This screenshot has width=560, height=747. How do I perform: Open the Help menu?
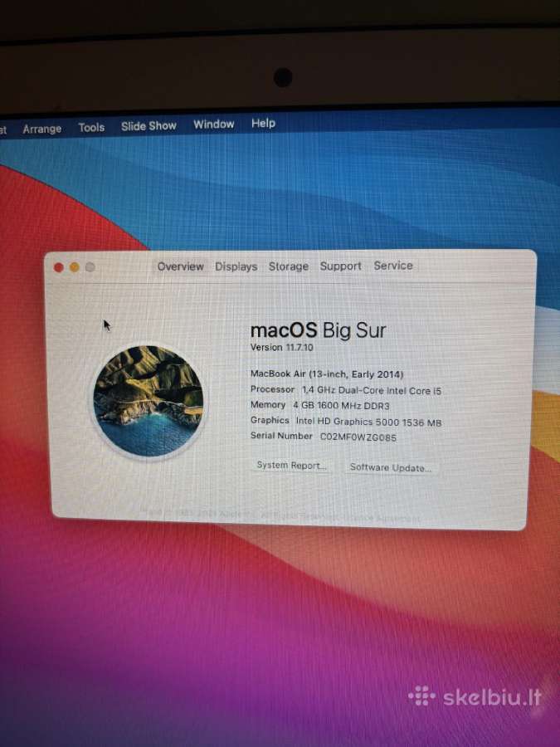click(263, 124)
